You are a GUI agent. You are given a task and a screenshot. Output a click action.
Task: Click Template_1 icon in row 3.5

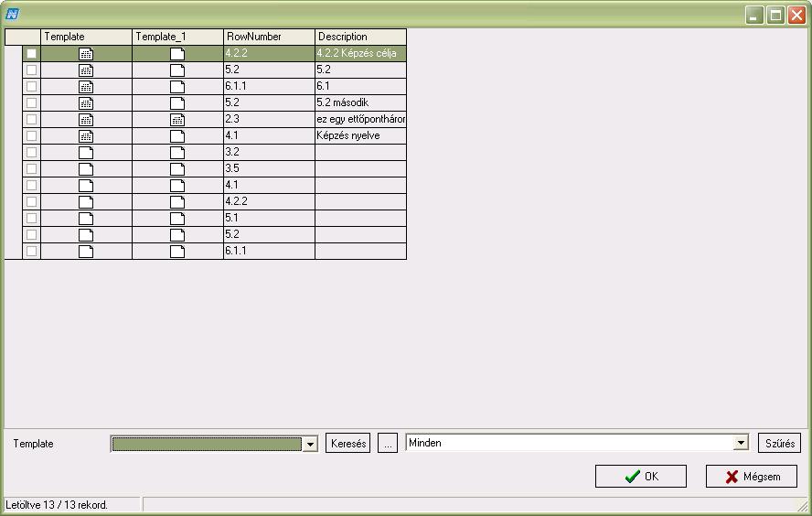coord(177,169)
